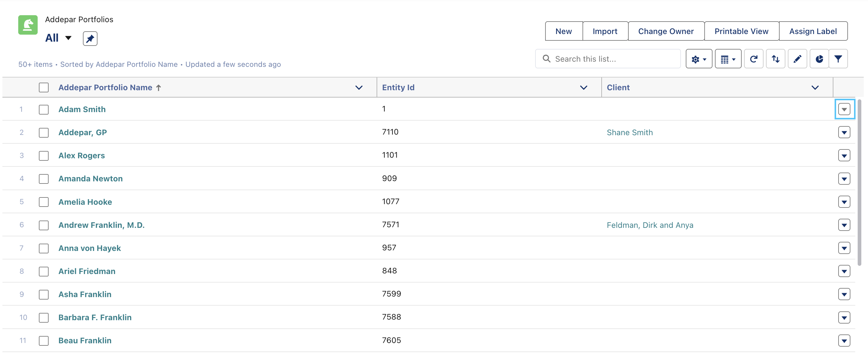This screenshot has height=353, width=868.
Task: Click Entity Id value 7110
Action: [x=390, y=132]
